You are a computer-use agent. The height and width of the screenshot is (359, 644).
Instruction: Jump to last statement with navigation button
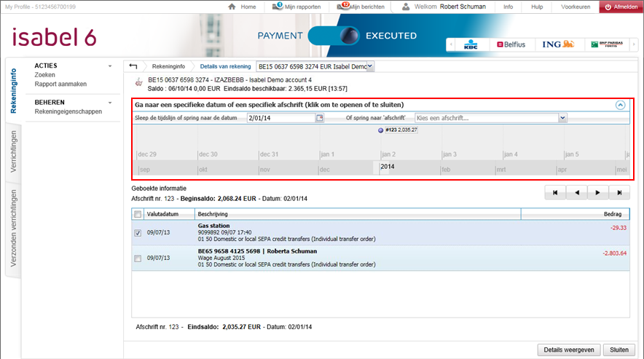tap(619, 193)
